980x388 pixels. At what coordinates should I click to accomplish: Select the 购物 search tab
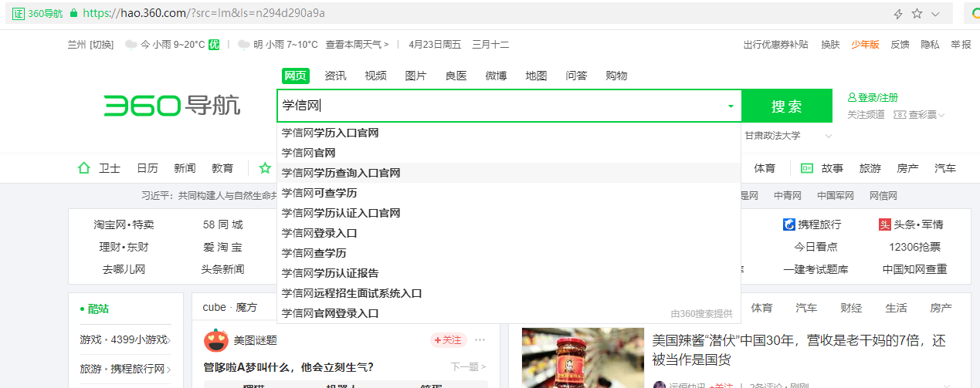coord(616,76)
